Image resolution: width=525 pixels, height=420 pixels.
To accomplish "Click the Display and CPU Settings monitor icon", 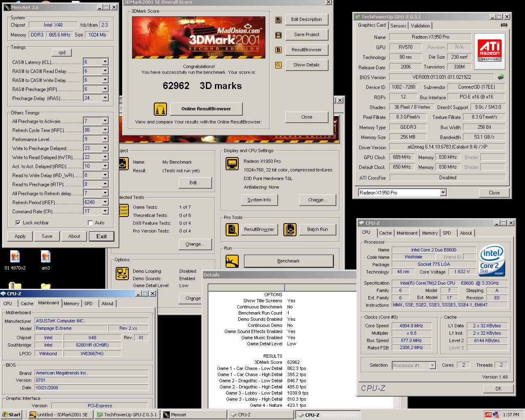I will pyautogui.click(x=232, y=164).
